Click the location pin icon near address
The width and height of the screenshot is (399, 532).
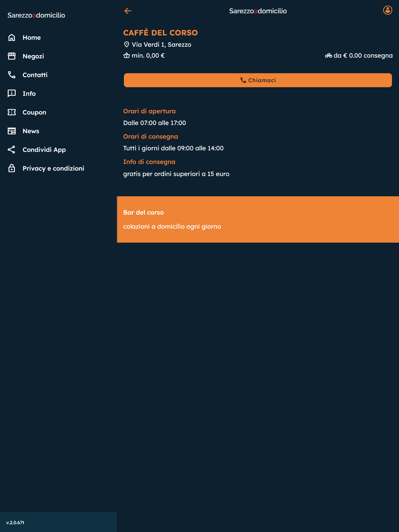pos(126,44)
